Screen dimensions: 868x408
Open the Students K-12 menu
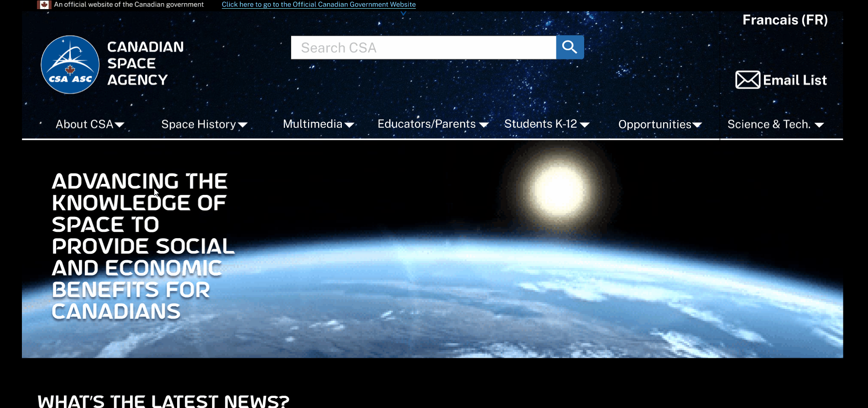(x=547, y=124)
